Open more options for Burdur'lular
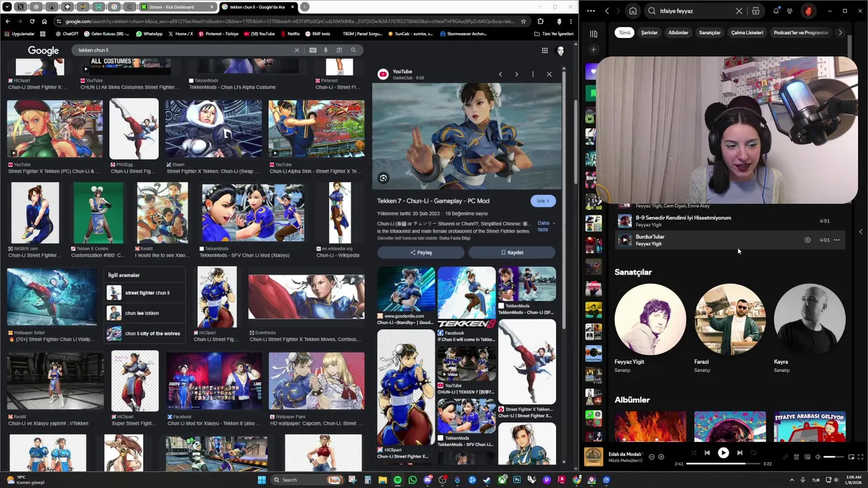The height and width of the screenshot is (488, 868). point(837,240)
